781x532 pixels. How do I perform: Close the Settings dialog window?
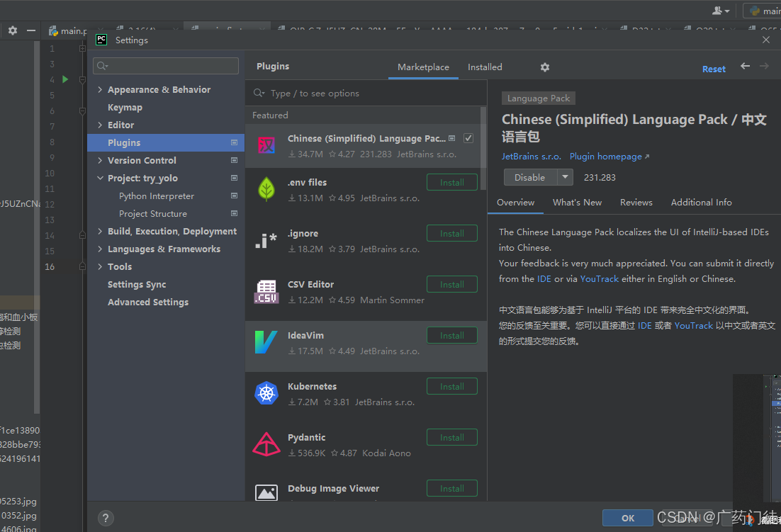click(766, 40)
